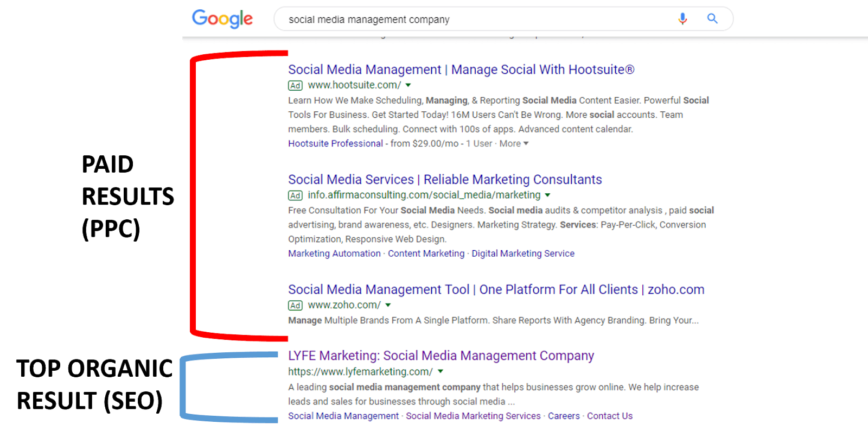868x437 pixels.
Task: Click the Hootsuite Professional sitelink
Action: [x=335, y=143]
